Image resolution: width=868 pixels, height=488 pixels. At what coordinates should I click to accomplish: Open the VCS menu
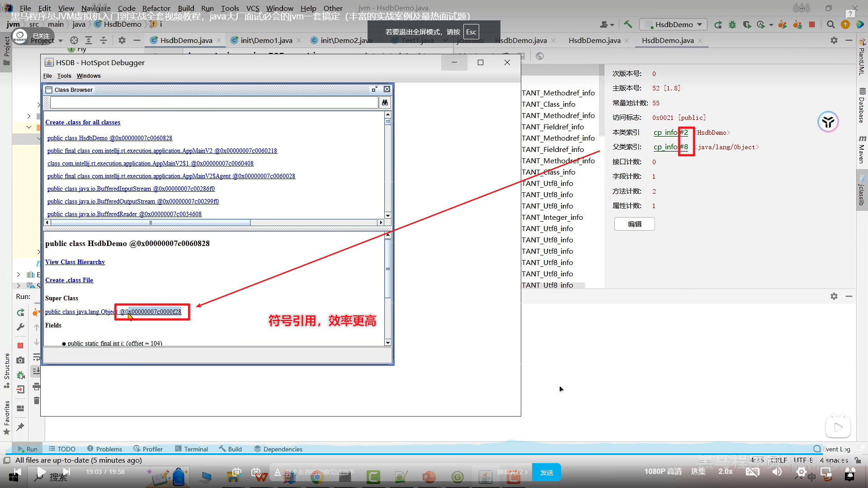(253, 8)
